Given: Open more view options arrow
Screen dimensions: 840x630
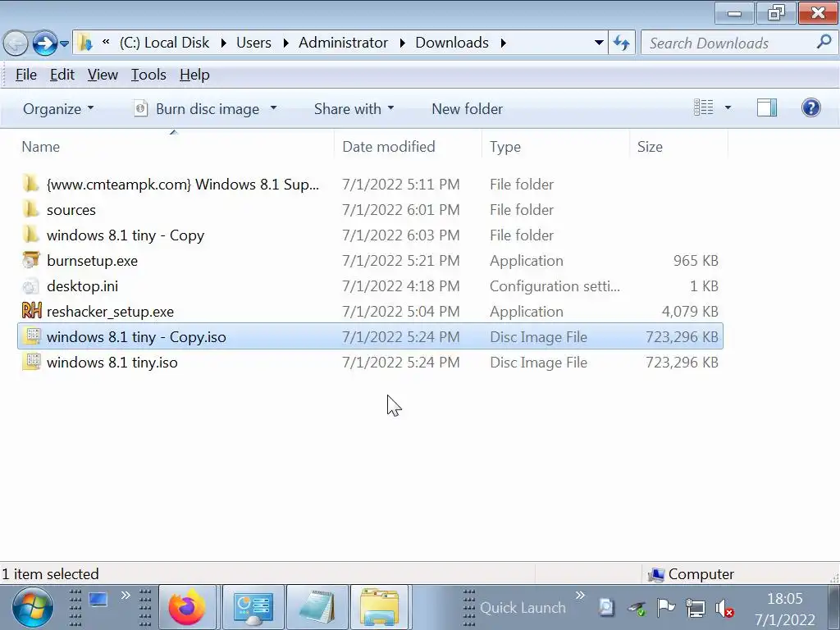Looking at the screenshot, I should pyautogui.click(x=728, y=107).
